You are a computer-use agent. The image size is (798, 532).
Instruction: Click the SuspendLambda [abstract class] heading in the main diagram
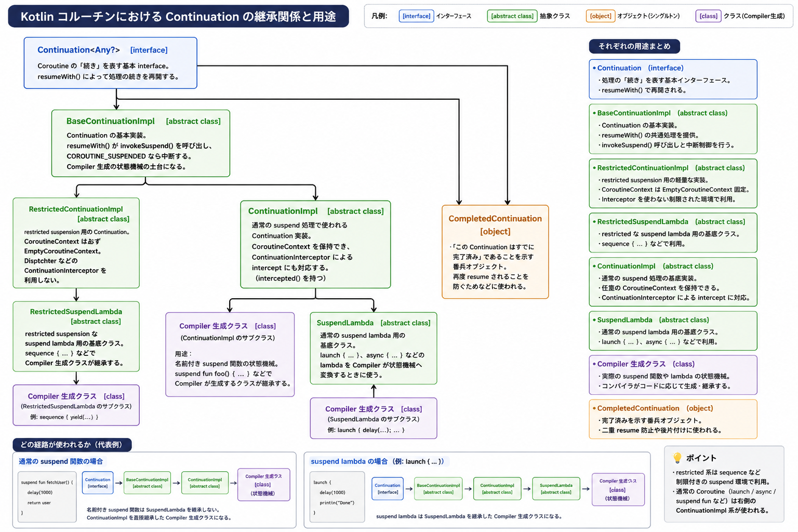374,323
